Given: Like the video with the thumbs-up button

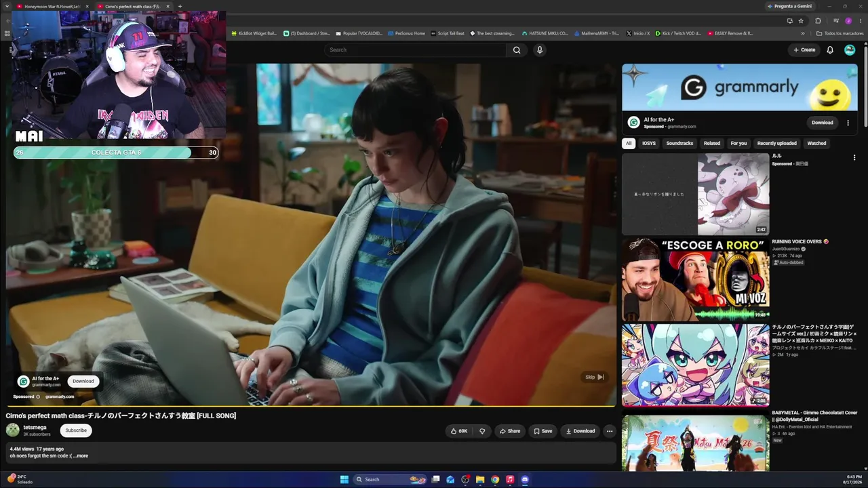Looking at the screenshot, I should [459, 431].
